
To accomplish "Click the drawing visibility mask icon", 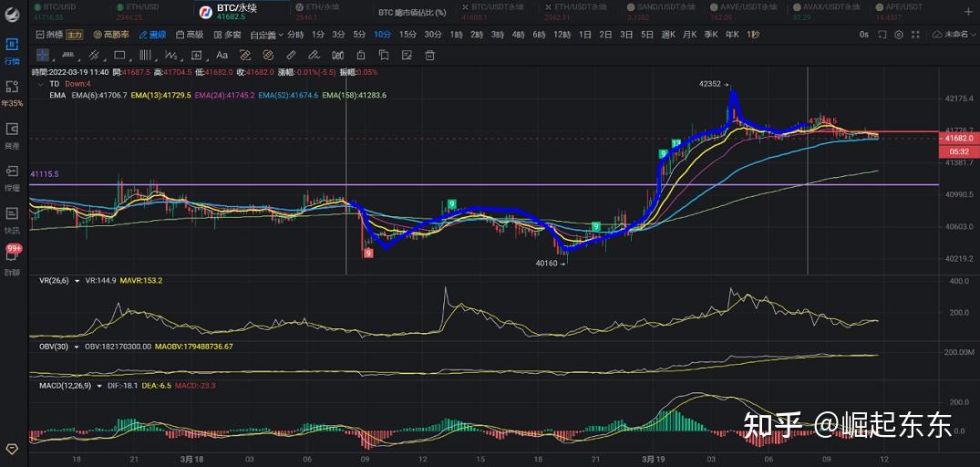I will (x=338, y=55).
